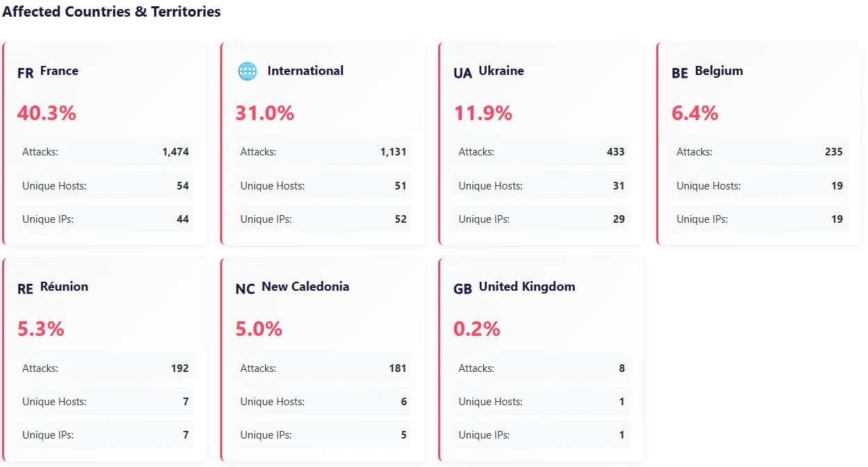
Task: Open the France country card title
Action: (x=59, y=71)
